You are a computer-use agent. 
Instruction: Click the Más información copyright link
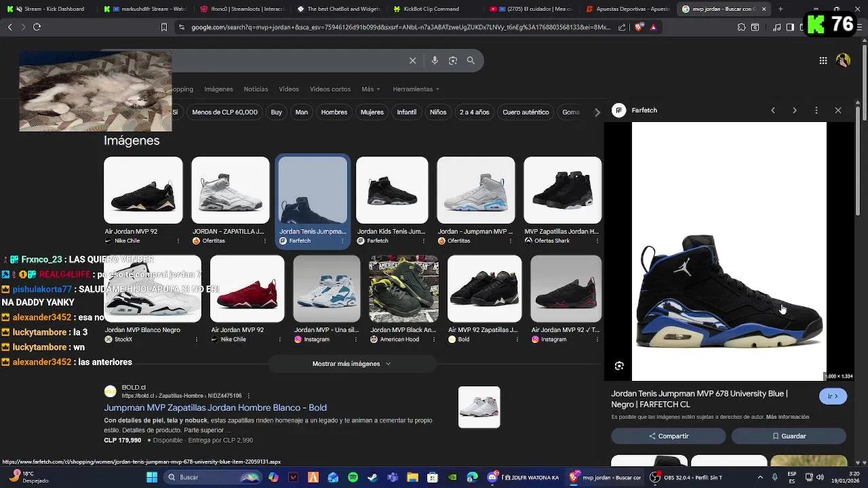click(787, 417)
